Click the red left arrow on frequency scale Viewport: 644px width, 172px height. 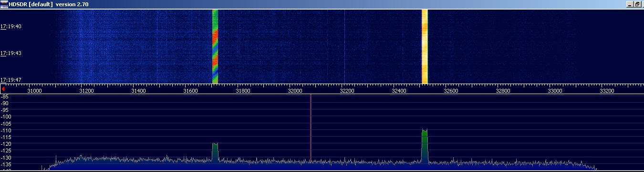3,89
